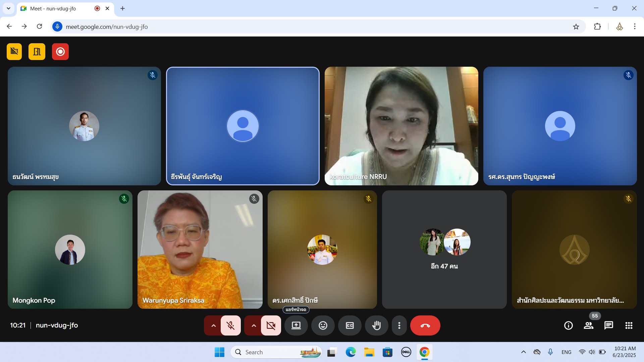The width and height of the screenshot is (644, 362).
Task: Open more options menu
Action: pos(399,325)
